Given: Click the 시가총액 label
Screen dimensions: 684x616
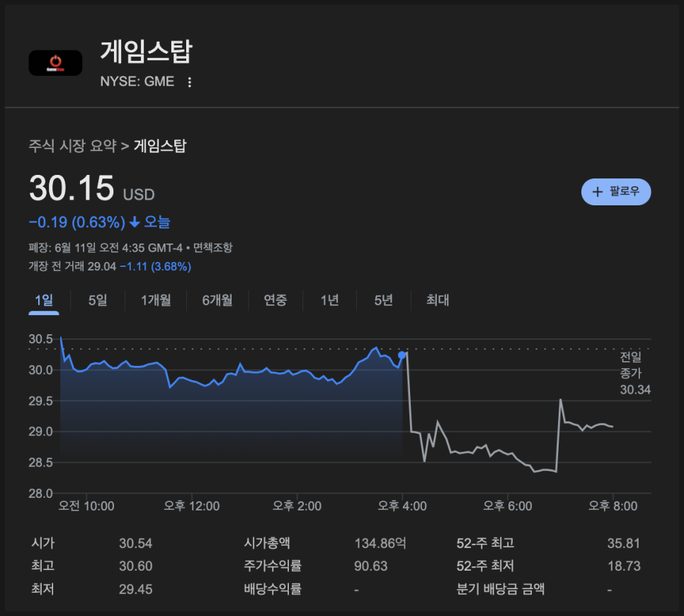Looking at the screenshot, I should point(267,543).
